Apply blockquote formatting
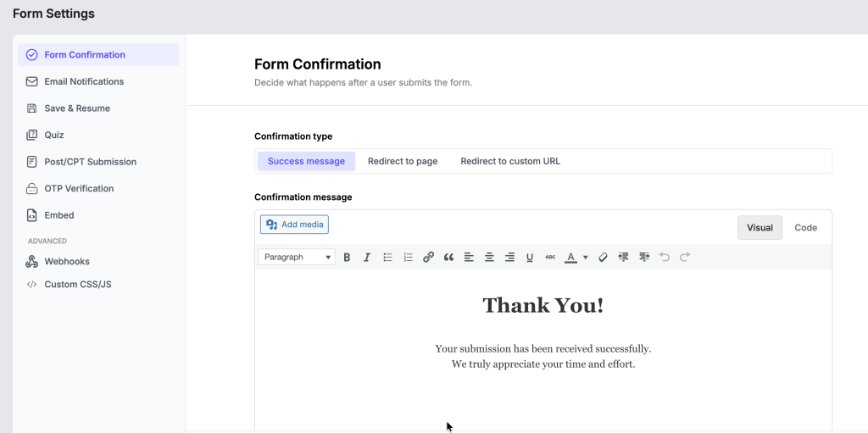 tap(448, 257)
